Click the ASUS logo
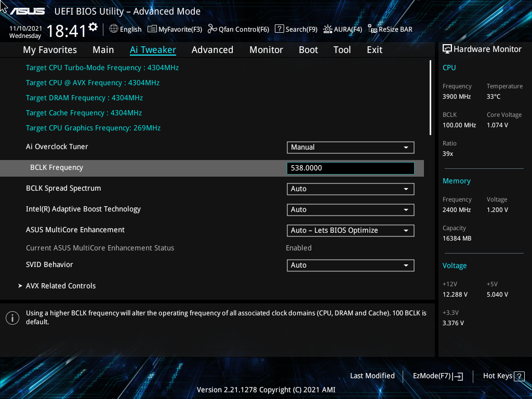Screen dimensions: 532x399 pyautogui.click(x=28, y=11)
